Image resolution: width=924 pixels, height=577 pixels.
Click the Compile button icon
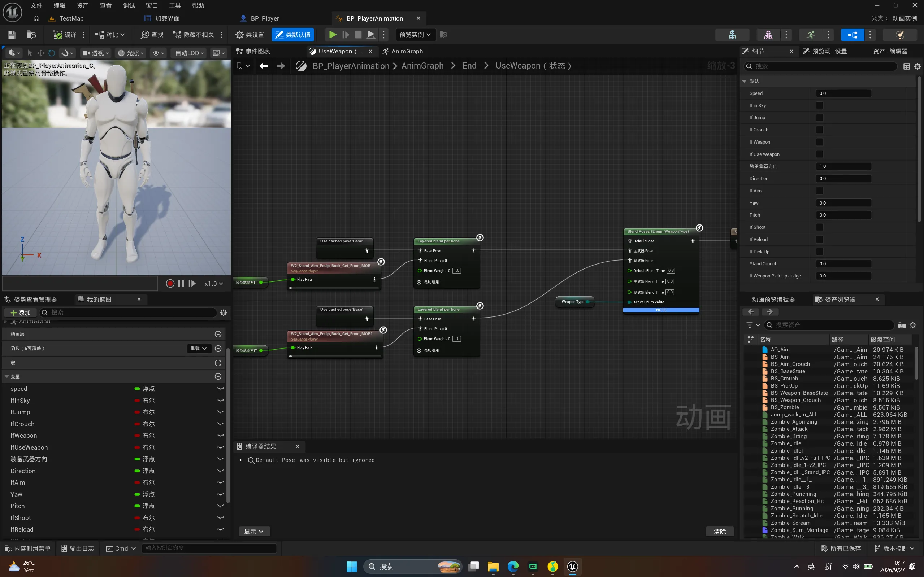point(58,35)
